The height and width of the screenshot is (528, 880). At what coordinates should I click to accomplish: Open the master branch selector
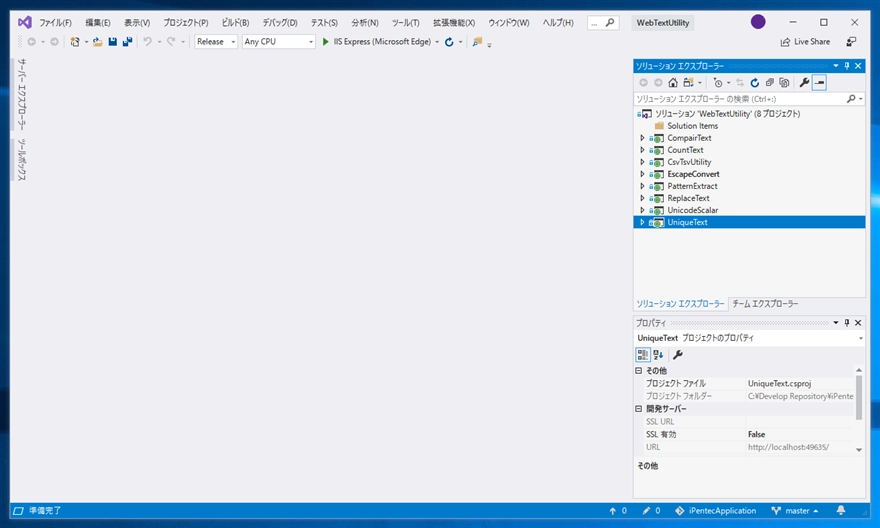795,511
